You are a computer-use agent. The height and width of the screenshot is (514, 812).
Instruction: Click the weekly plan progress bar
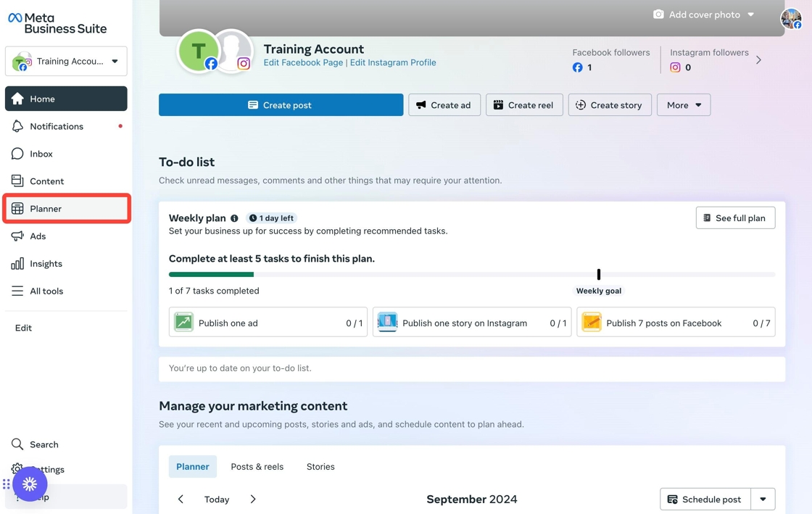pos(472,274)
